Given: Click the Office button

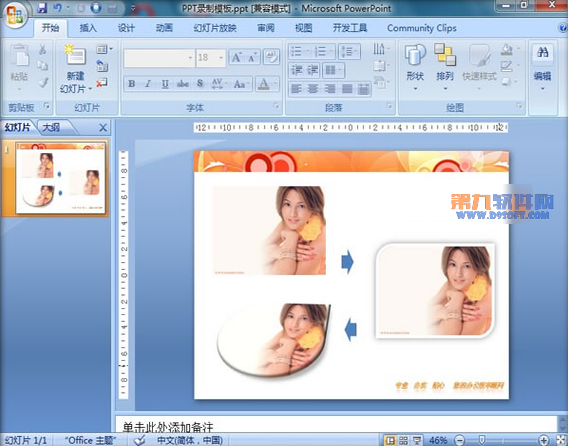Looking at the screenshot, I should coord(14,15).
